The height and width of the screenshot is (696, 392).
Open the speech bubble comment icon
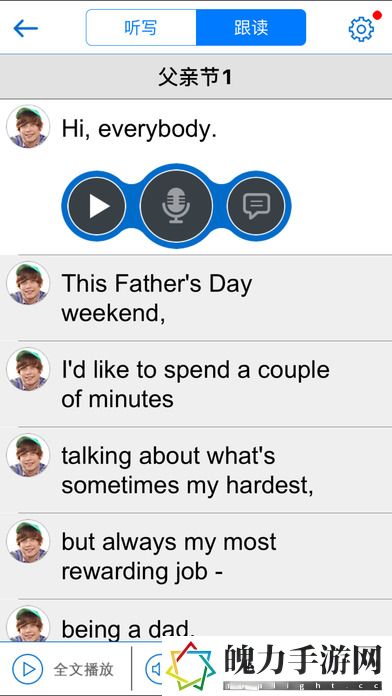pos(256,206)
